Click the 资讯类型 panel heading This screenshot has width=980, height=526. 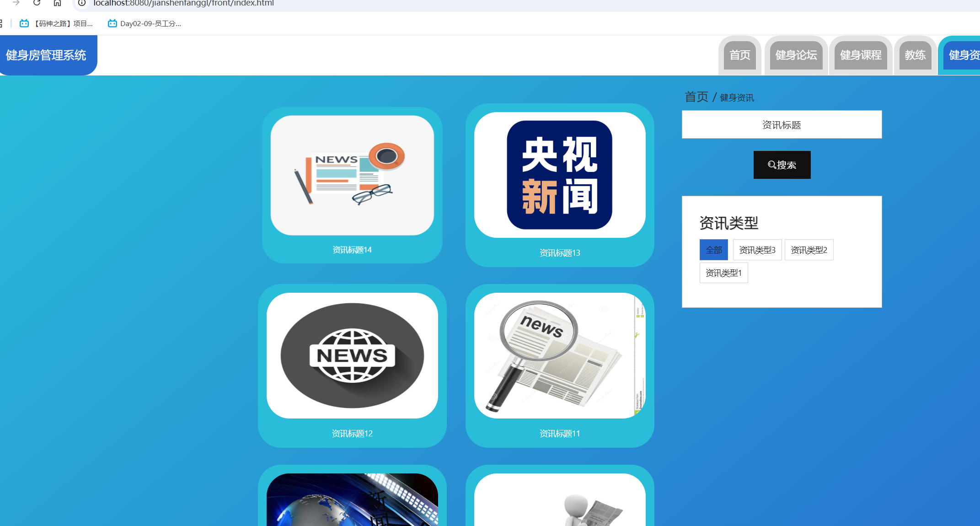pos(728,223)
